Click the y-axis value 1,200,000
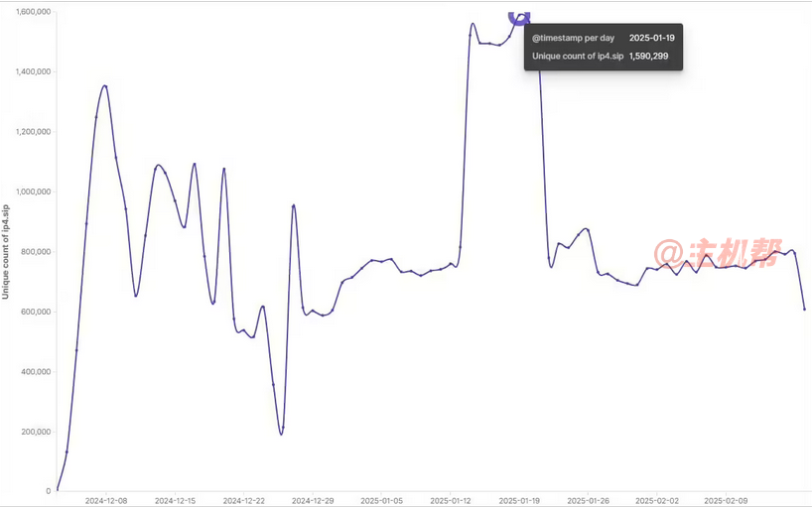This screenshot has width=812, height=509. 33,132
